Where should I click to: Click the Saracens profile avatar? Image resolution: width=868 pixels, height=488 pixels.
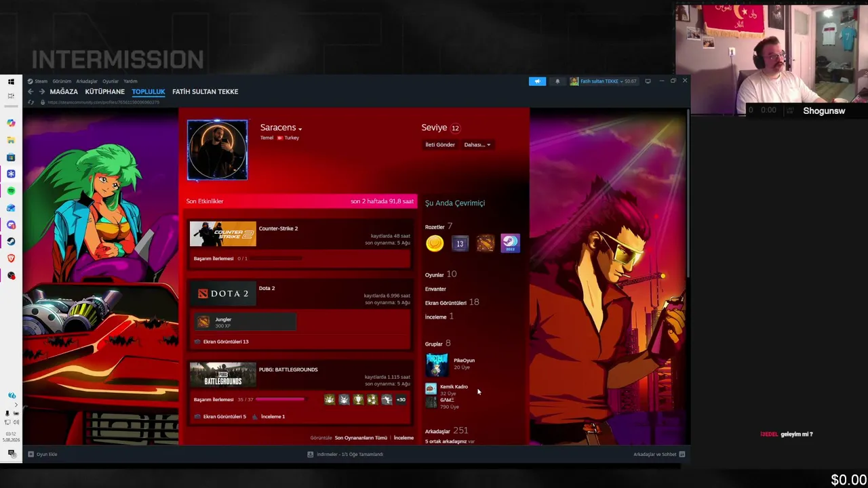218,150
